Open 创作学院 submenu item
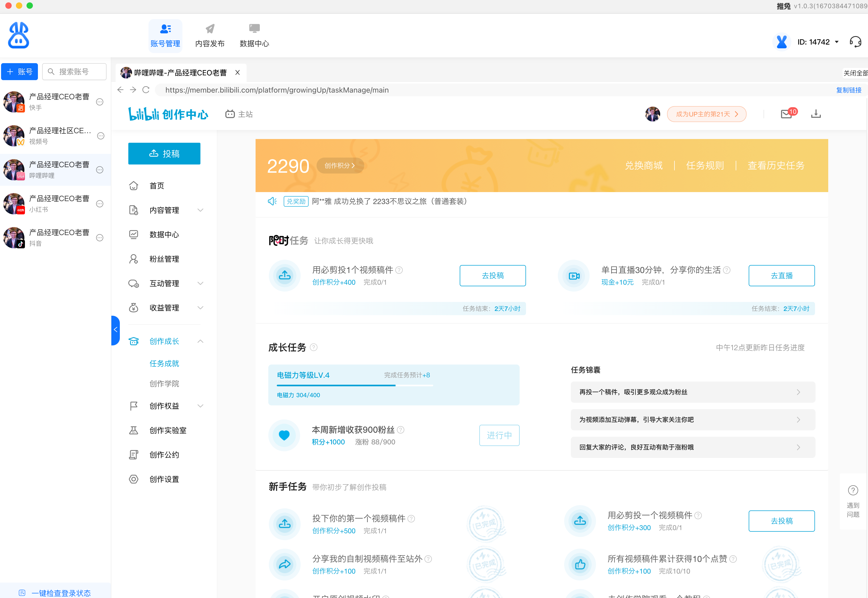This screenshot has height=598, width=868. point(164,384)
